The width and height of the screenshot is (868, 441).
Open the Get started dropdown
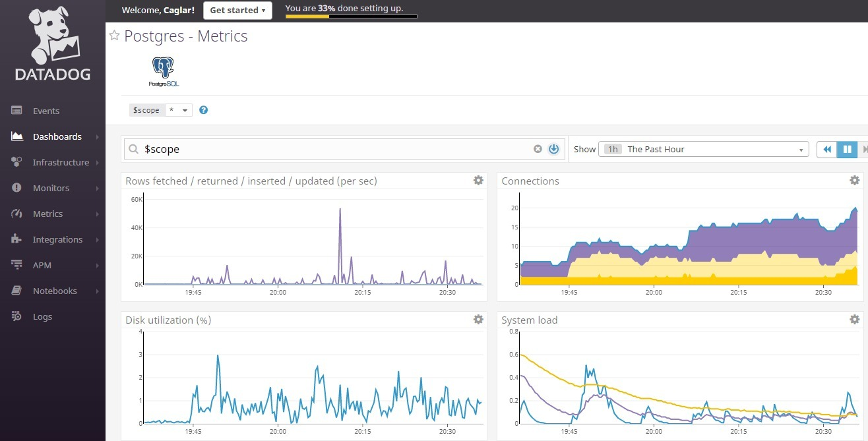237,11
